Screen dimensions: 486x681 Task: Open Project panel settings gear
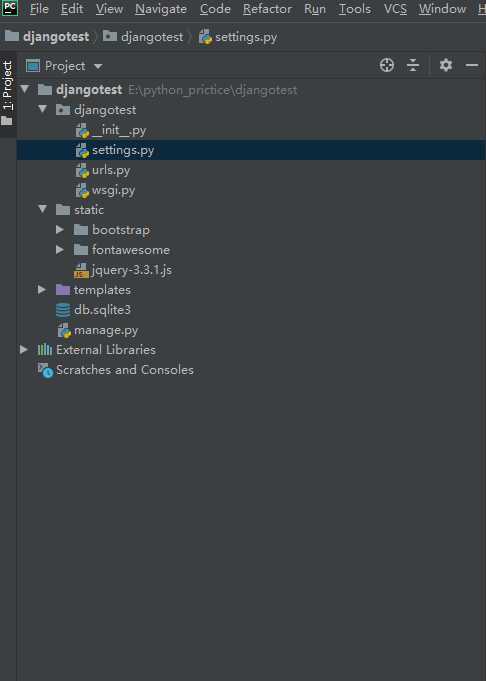(446, 66)
